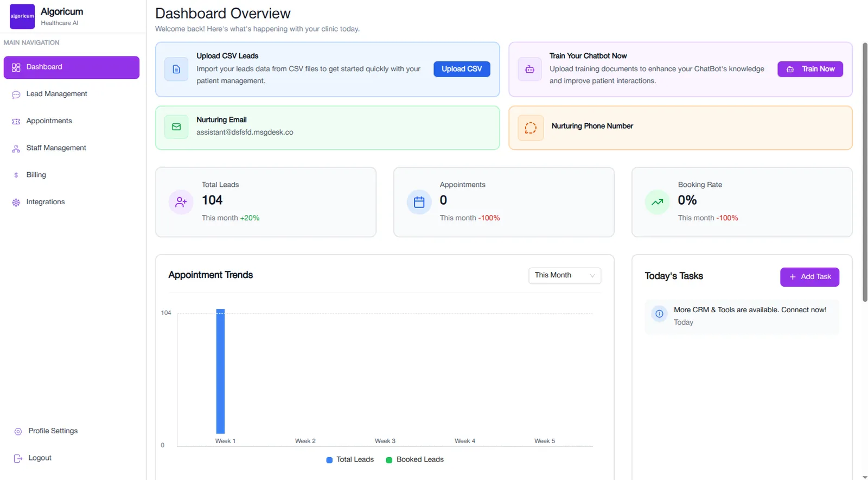Click the Nurturing Email envelope icon
The height and width of the screenshot is (480, 868).
[x=176, y=127]
